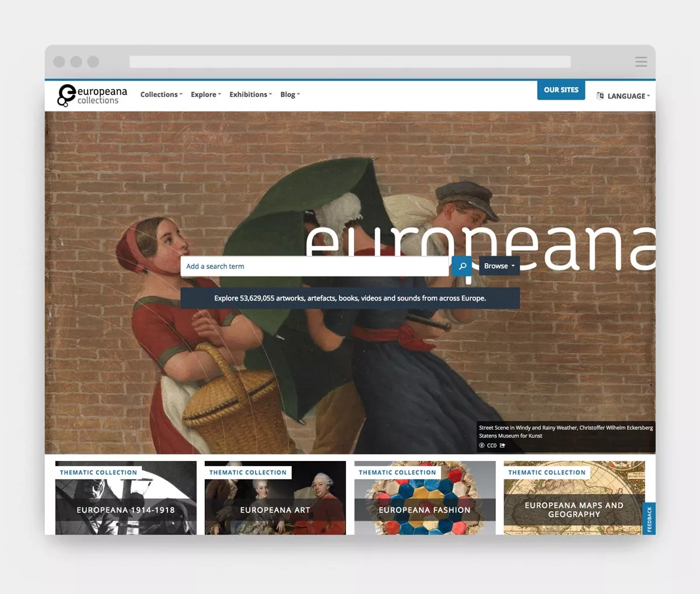Click the magnifying glass search icon

461,266
